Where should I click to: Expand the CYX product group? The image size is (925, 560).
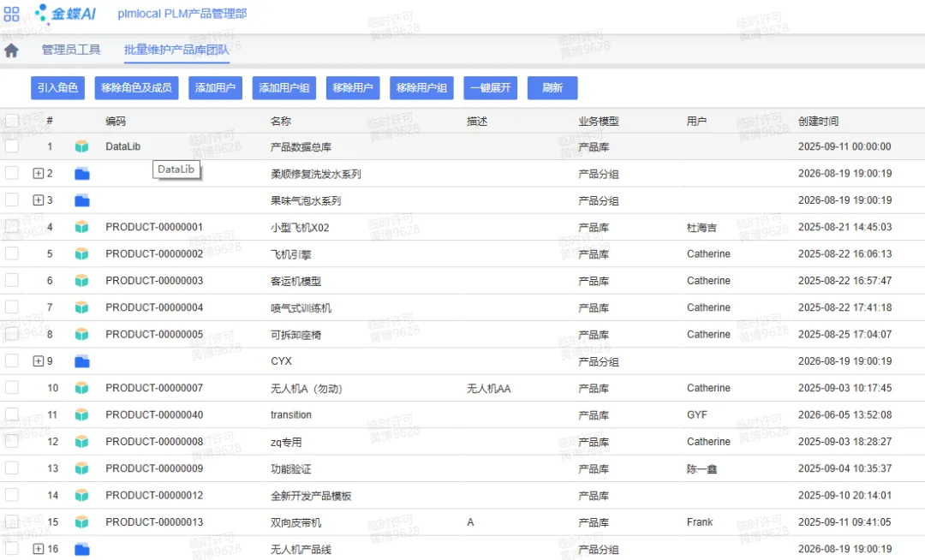pos(39,360)
